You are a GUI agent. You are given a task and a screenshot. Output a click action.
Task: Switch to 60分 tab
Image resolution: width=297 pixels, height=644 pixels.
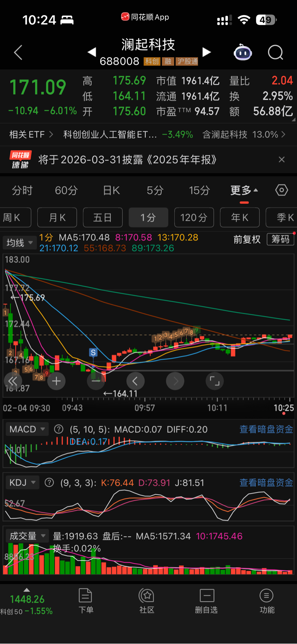tap(66, 190)
